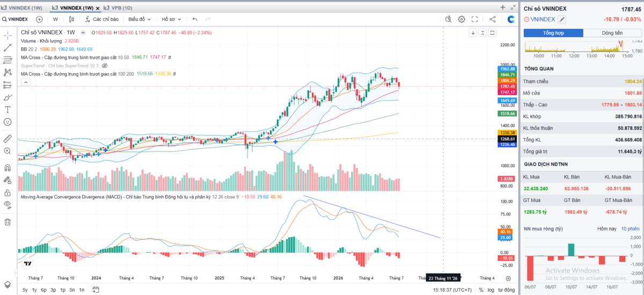Screen dimensions: 644x295
Task: Open the forecasting and measurement tools
Action: 8,84
